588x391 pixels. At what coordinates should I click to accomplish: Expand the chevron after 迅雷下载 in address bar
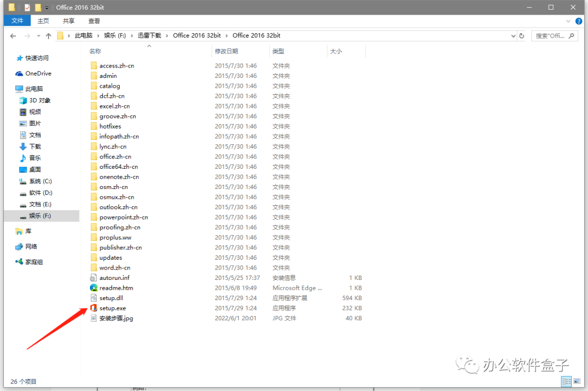tap(167, 35)
